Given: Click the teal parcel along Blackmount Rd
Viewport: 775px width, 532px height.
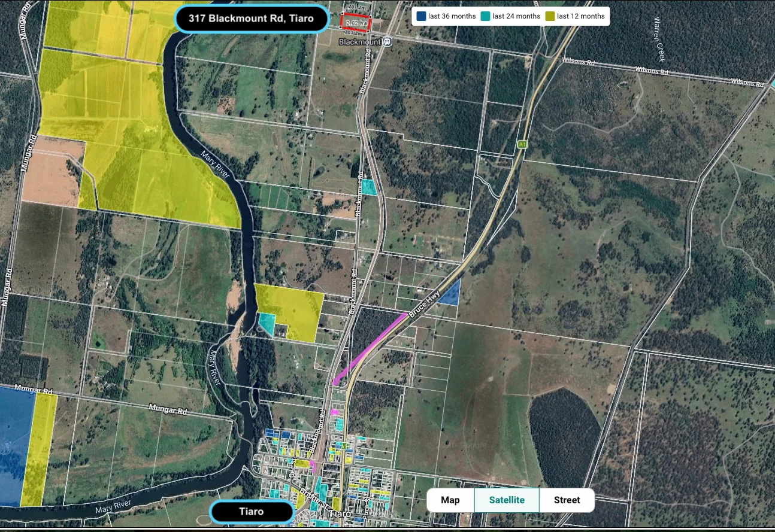Looking at the screenshot, I should [x=367, y=187].
